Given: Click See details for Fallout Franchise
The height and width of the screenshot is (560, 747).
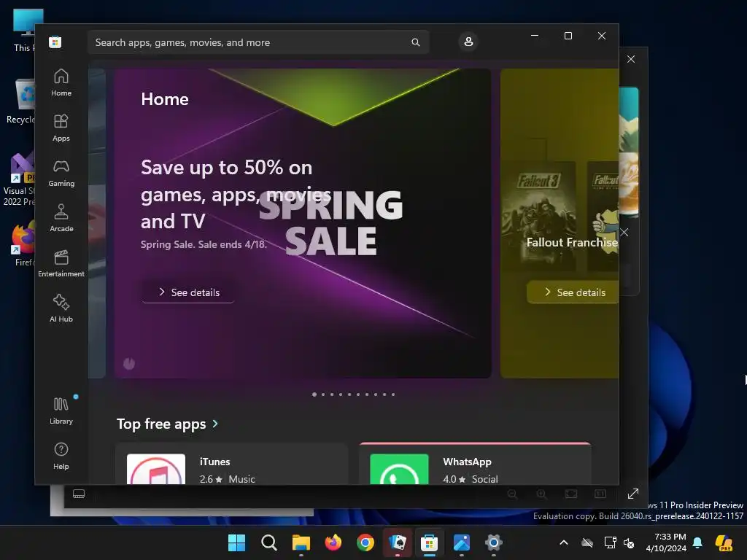Looking at the screenshot, I should click(573, 292).
